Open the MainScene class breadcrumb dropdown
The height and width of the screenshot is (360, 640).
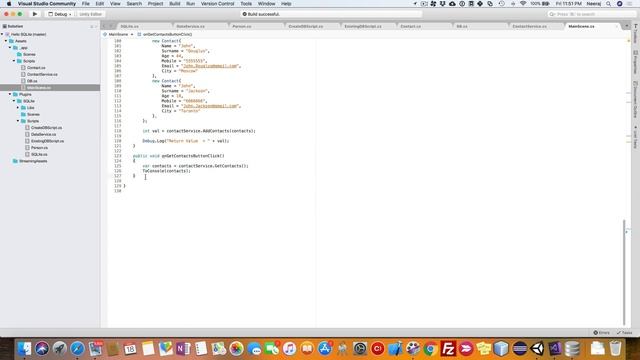click(x=118, y=34)
